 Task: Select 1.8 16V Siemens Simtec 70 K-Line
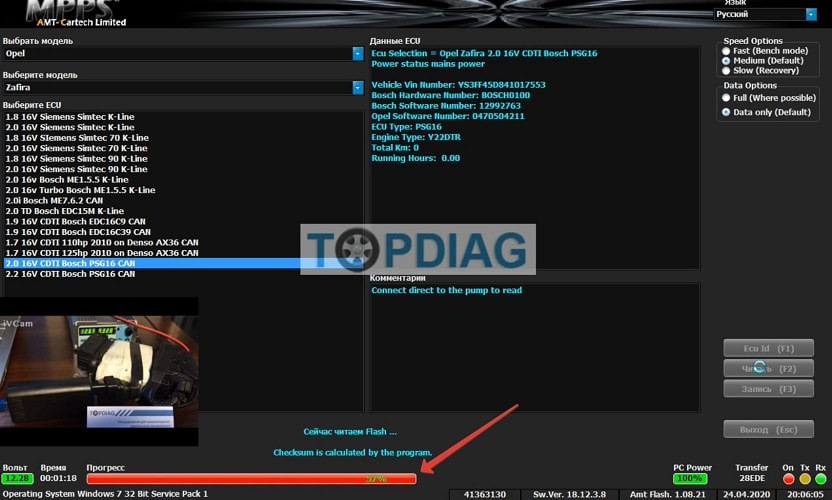(77, 137)
